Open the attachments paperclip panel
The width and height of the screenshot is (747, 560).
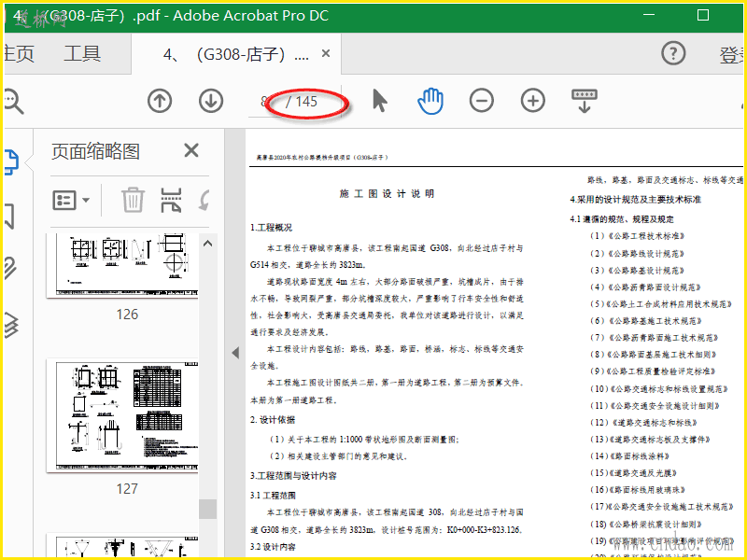tap(10, 268)
